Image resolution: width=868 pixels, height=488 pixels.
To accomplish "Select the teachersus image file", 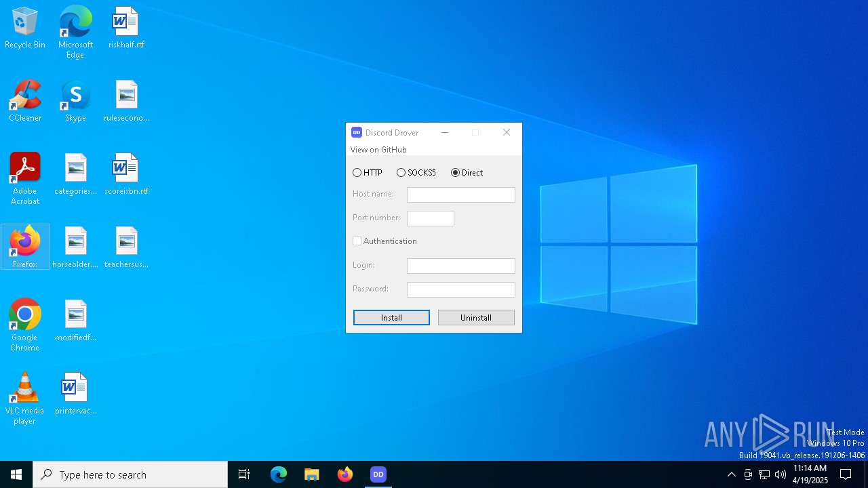I will (126, 248).
